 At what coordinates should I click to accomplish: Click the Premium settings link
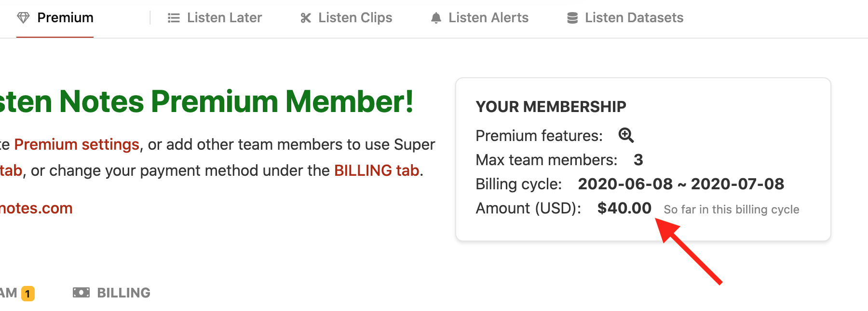click(76, 144)
